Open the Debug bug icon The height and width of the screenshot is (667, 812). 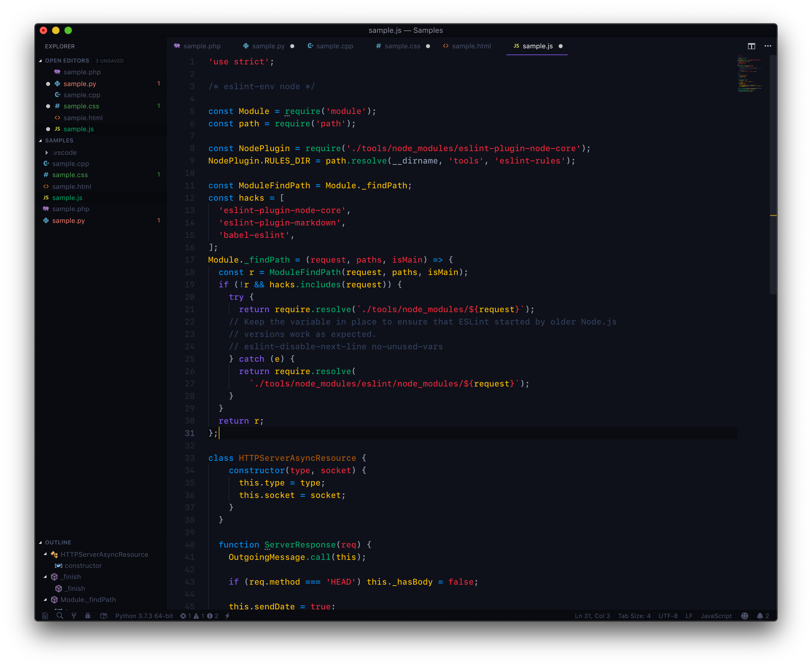click(88, 616)
